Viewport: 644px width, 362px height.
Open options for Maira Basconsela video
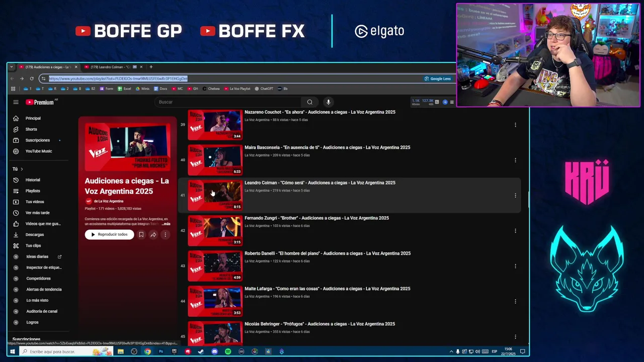[x=515, y=160]
